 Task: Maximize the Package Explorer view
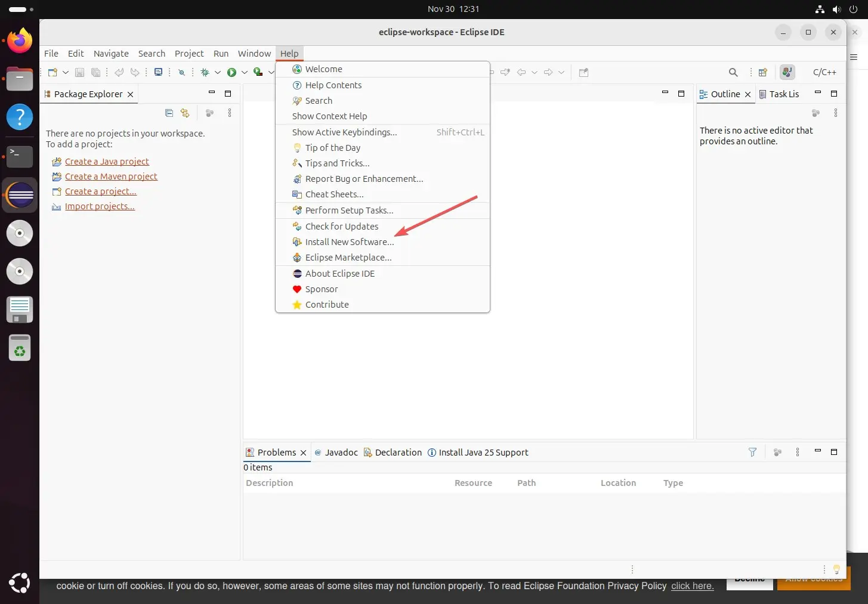[x=228, y=94]
